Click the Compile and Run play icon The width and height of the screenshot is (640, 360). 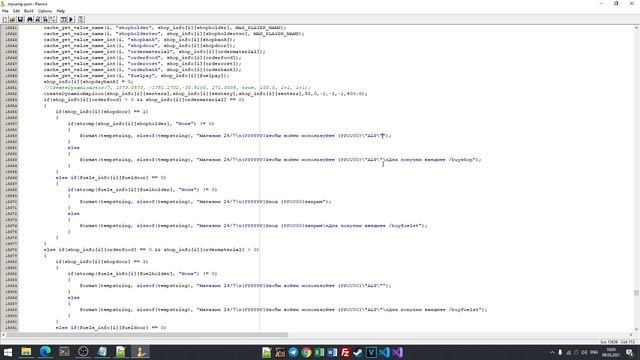pos(71,19)
